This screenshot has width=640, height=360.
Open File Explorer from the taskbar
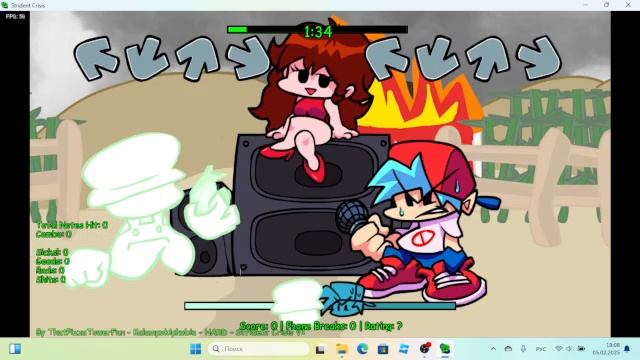[x=342, y=349]
